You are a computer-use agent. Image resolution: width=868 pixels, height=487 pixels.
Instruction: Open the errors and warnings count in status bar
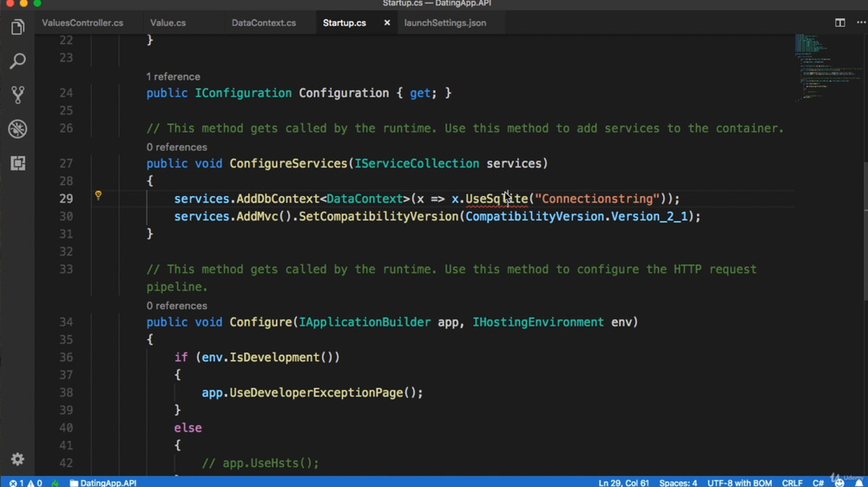point(25,483)
